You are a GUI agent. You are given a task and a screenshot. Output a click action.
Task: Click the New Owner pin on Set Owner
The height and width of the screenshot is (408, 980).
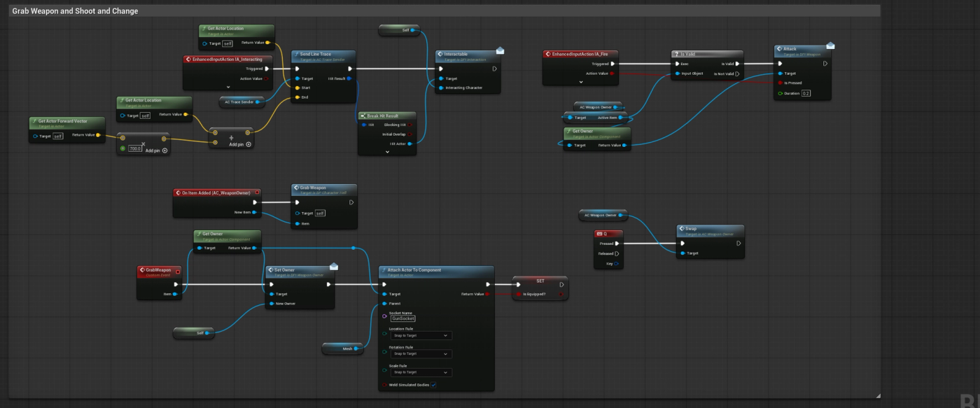[x=270, y=304]
